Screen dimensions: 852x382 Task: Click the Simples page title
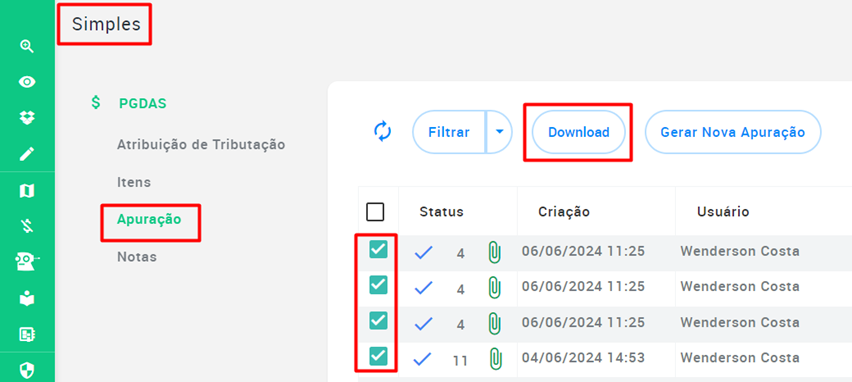[x=106, y=24]
